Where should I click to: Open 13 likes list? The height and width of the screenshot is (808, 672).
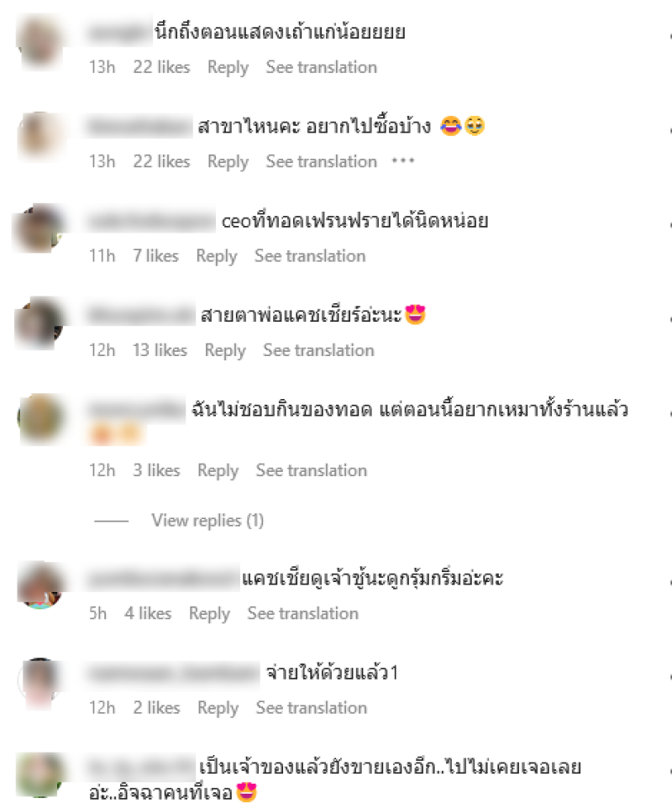click(x=160, y=350)
